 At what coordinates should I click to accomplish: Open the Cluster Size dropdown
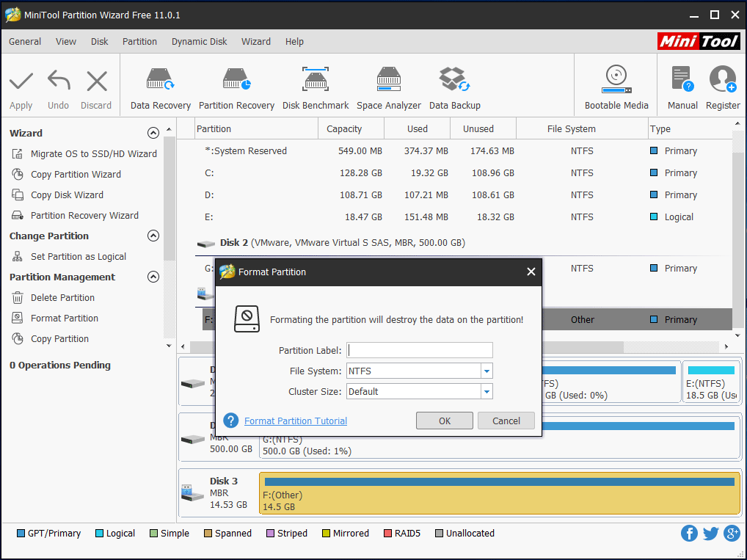point(486,392)
